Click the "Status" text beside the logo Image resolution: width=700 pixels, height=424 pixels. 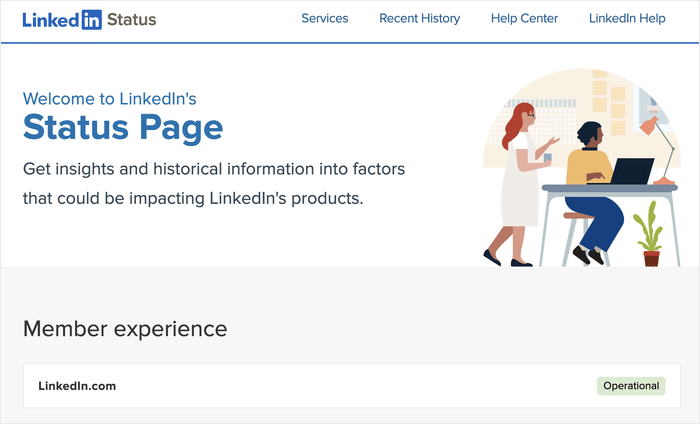(x=131, y=19)
